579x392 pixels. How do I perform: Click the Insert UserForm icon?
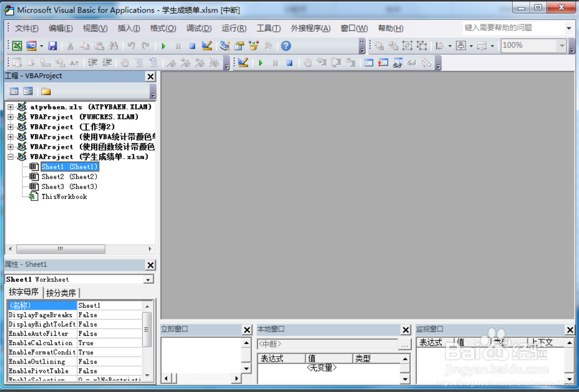tap(31, 46)
